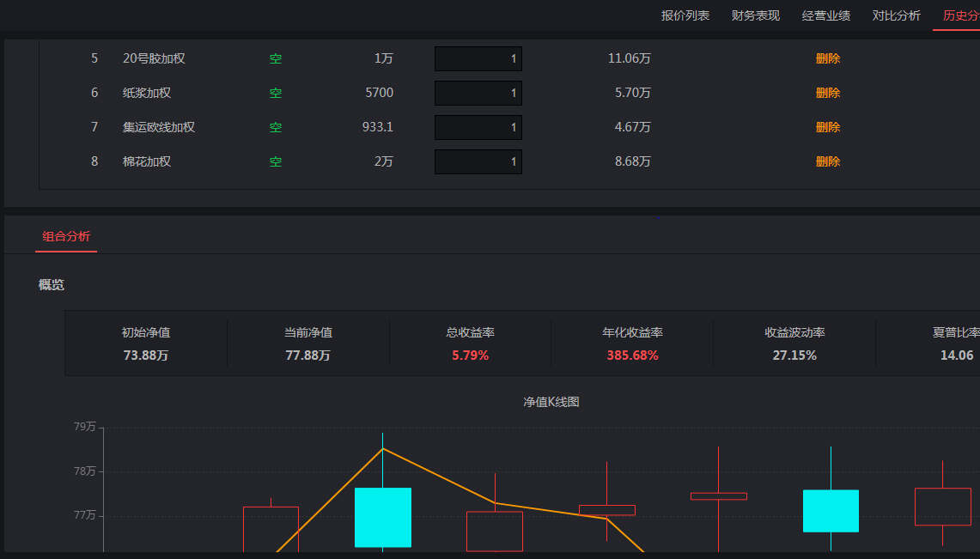The width and height of the screenshot is (980, 559).
Task: Select the 经营业绩 tab
Action: 825,15
